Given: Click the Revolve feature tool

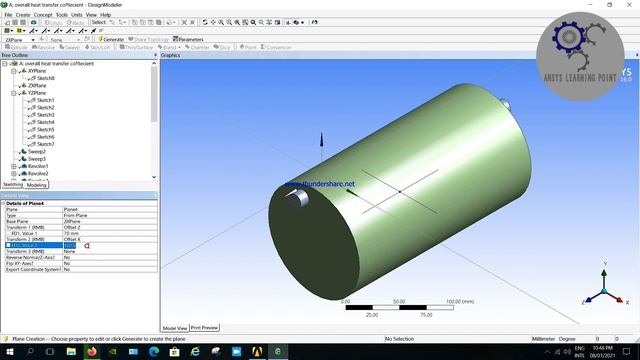Looking at the screenshot, I should tap(43, 47).
